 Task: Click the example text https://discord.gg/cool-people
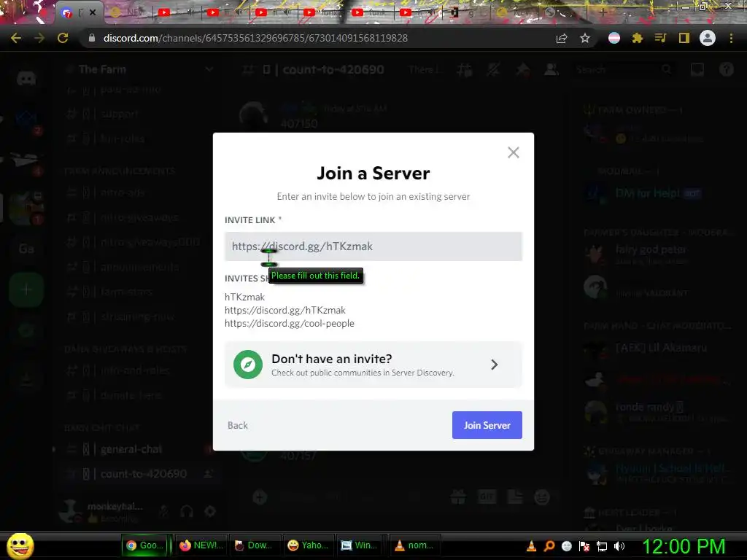pos(289,323)
